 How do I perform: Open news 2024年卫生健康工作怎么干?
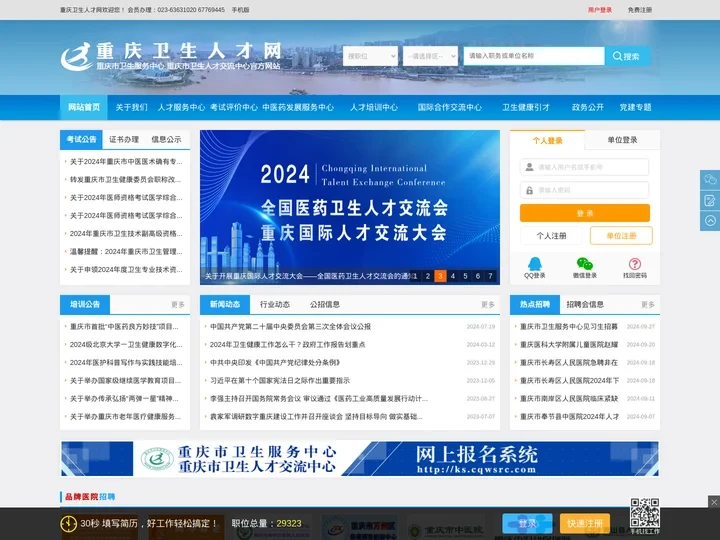coord(287,344)
